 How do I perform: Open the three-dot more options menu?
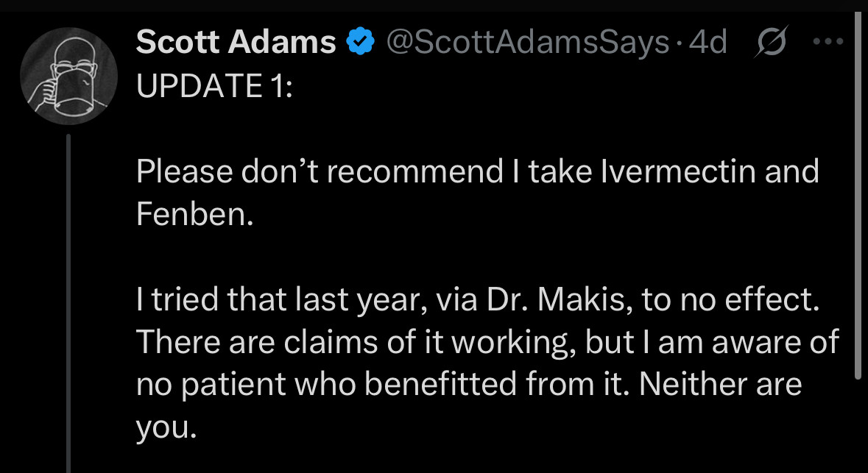[x=828, y=41]
